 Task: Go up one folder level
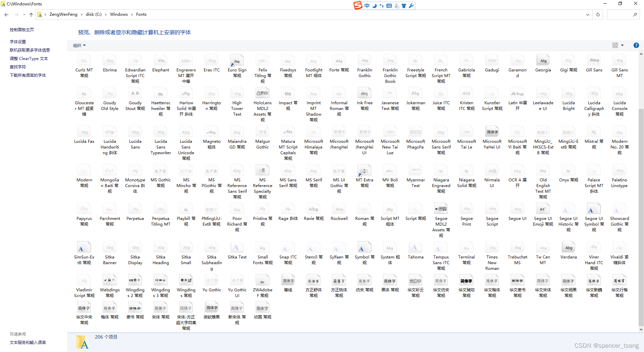31,14
